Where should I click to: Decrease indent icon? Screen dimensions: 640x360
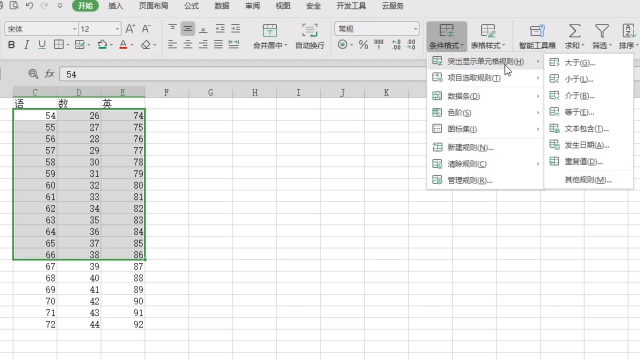coord(220,29)
